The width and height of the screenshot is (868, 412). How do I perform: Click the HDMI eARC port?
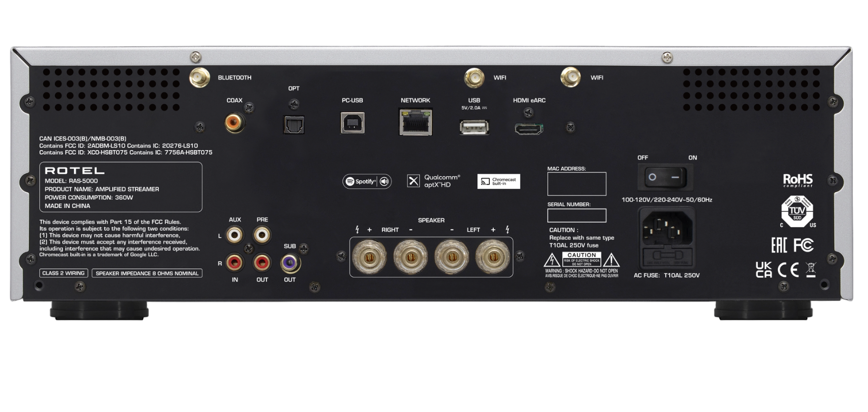point(529,129)
